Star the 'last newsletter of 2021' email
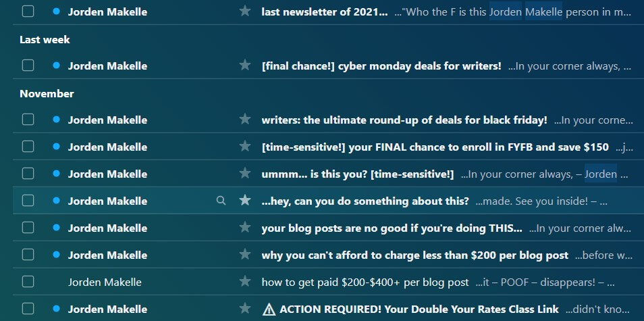The image size is (644, 321). 245,11
